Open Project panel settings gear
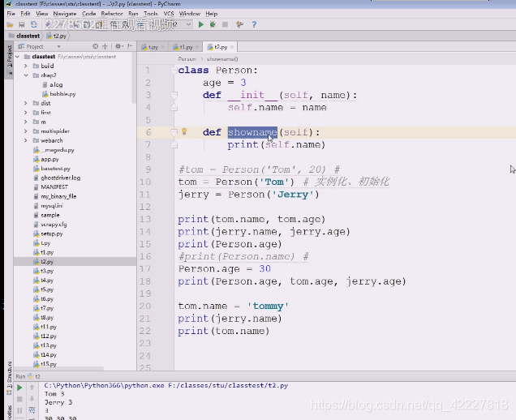 118,46
